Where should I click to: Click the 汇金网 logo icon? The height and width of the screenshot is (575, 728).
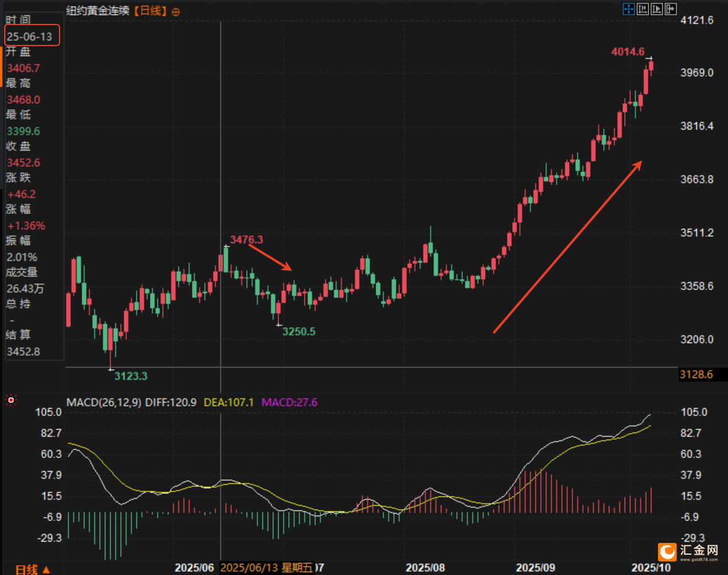pyautogui.click(x=667, y=552)
